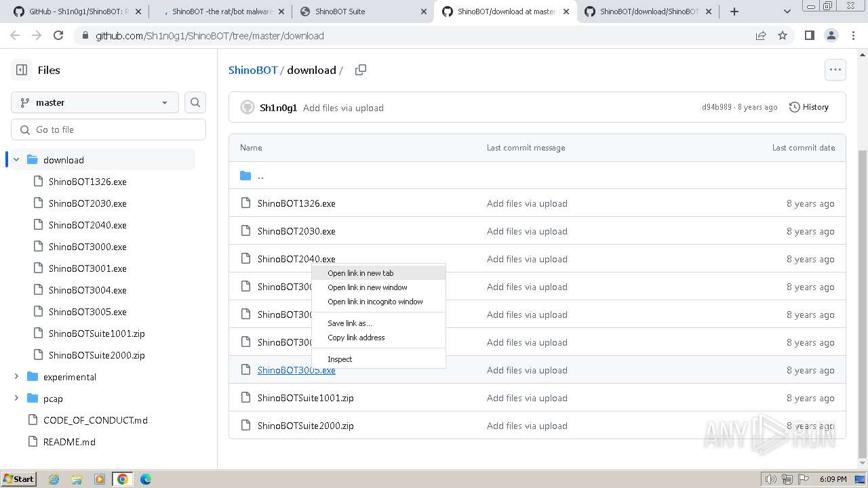The height and width of the screenshot is (488, 868).
Task: Select ShinoBOT3000.exe in the sidebar tree
Action: (x=87, y=247)
